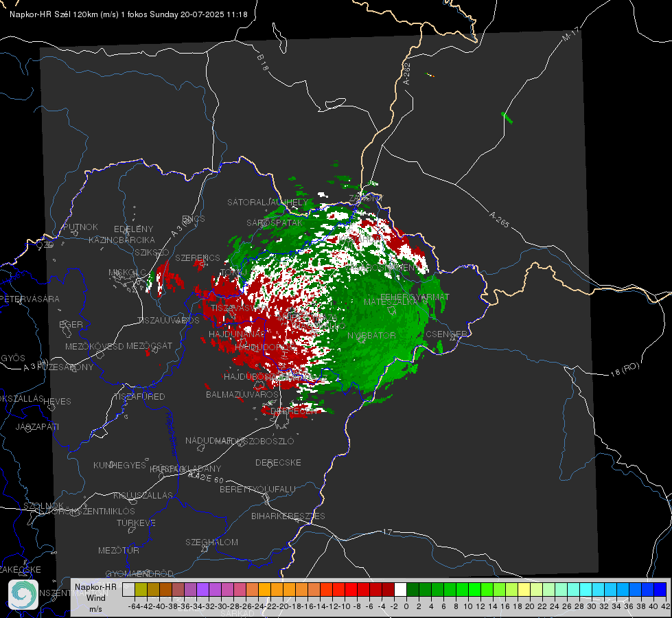Click the CSENGER town label

coord(446,334)
